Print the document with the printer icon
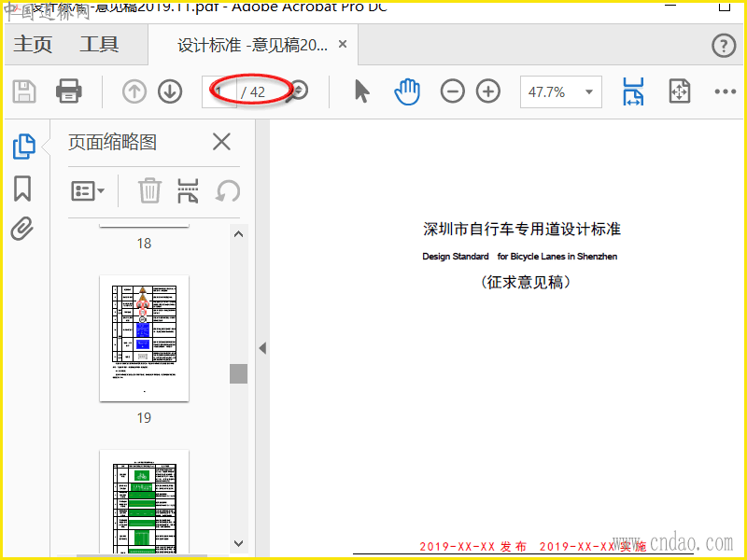Screen dimensions: 747x560 click(x=68, y=91)
